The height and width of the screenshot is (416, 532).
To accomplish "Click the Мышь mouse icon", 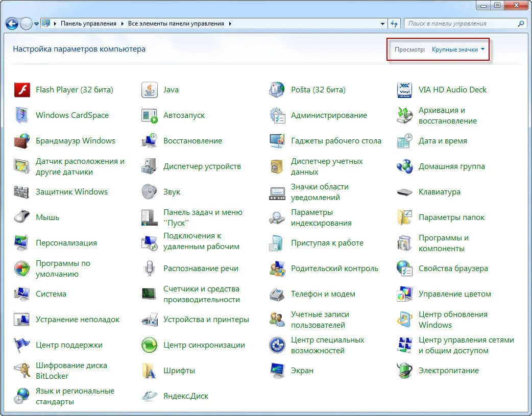I will [x=22, y=217].
